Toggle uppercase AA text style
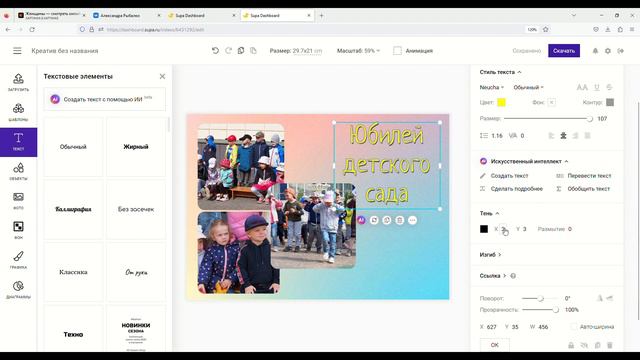640x360 pixels. tap(582, 87)
